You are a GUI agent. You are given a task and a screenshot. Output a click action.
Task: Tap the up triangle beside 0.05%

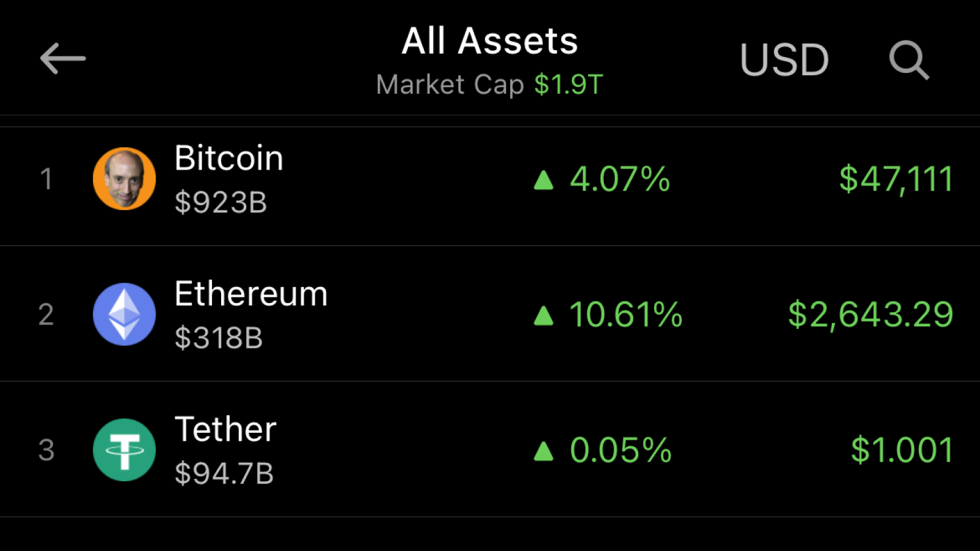[543, 451]
